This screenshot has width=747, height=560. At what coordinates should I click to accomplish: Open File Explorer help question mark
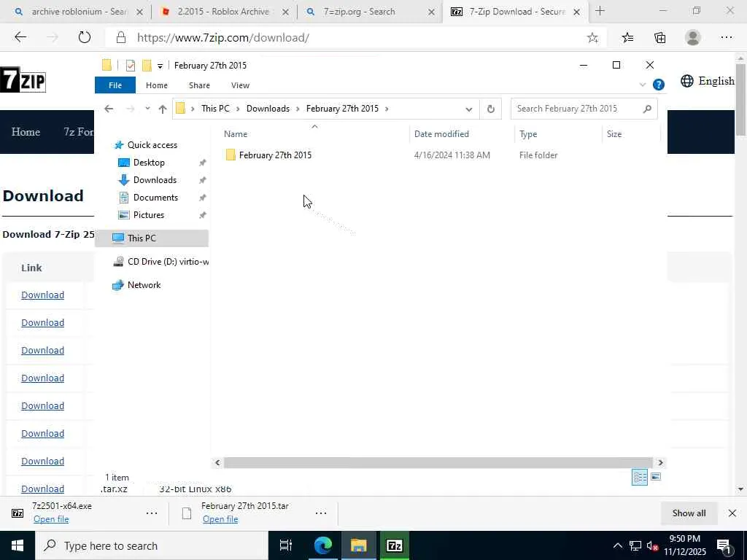tap(659, 85)
